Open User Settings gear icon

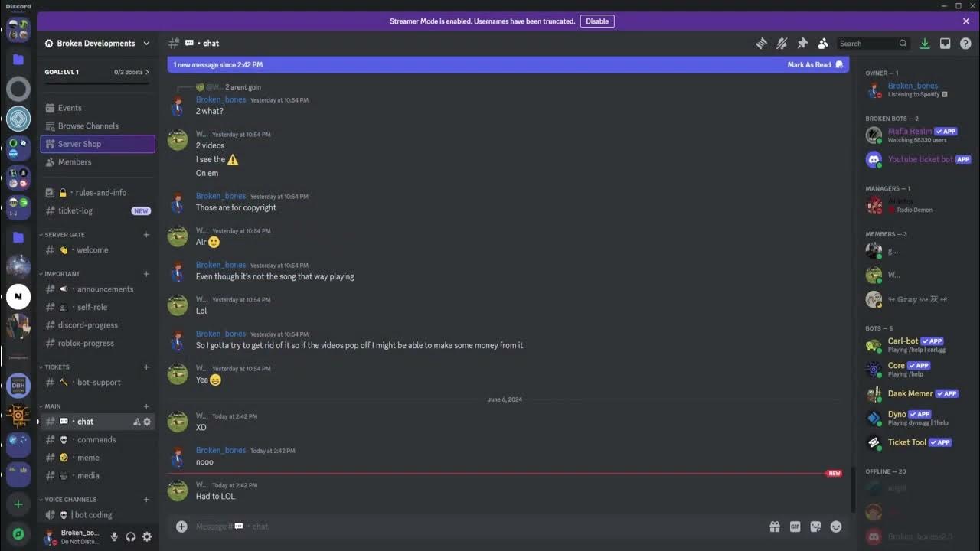[x=147, y=537]
